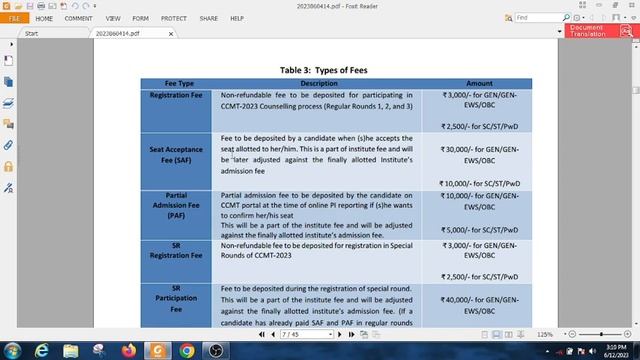Open the Pages thumbnails panel icon
Screen dimensions: 640x360
8,82
